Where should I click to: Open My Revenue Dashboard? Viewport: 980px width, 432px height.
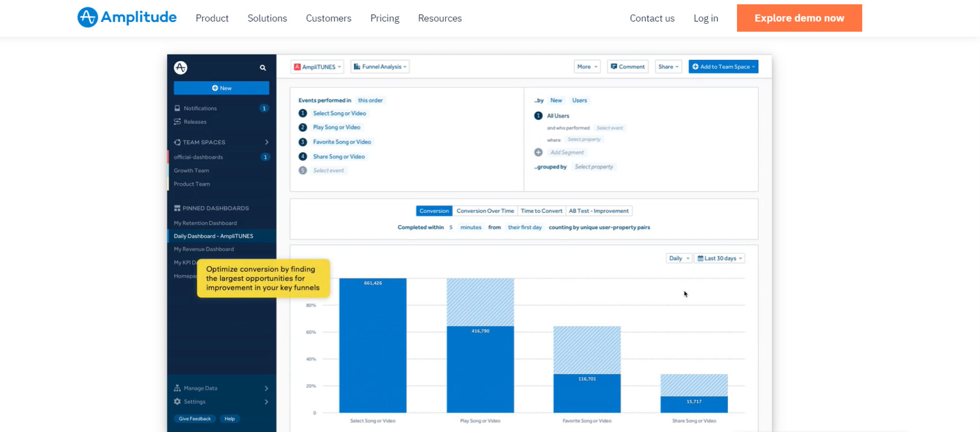point(204,249)
